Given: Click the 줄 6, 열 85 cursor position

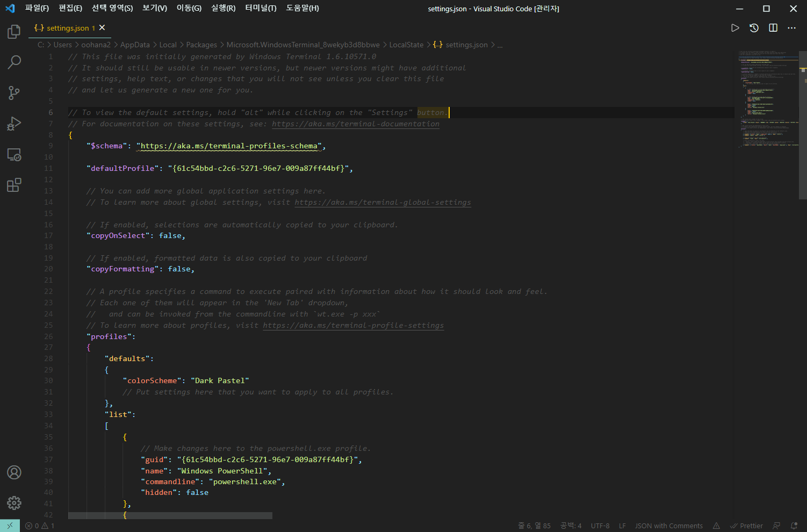Looking at the screenshot, I should (x=534, y=526).
